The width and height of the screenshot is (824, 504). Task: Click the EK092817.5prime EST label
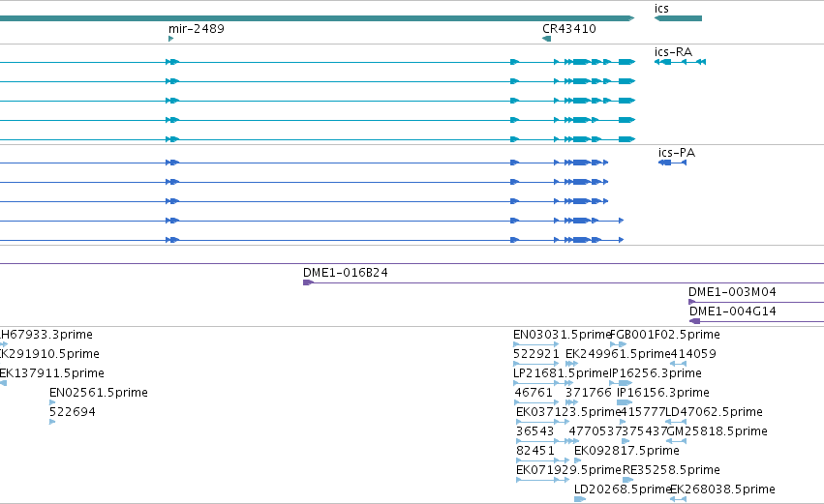click(626, 451)
